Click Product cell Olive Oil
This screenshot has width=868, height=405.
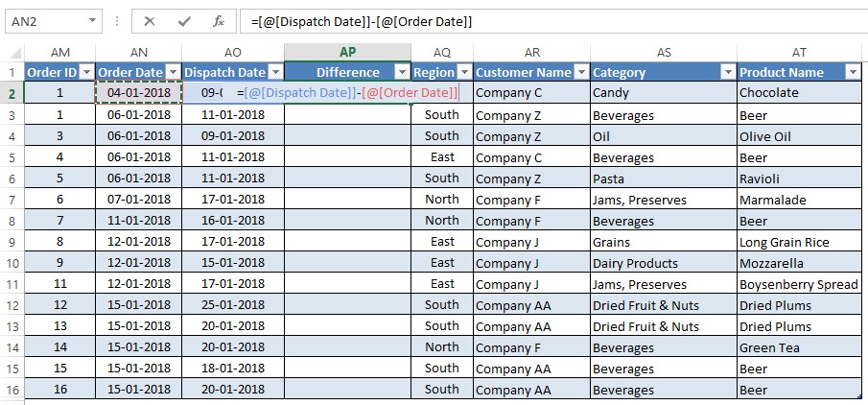pos(799,135)
